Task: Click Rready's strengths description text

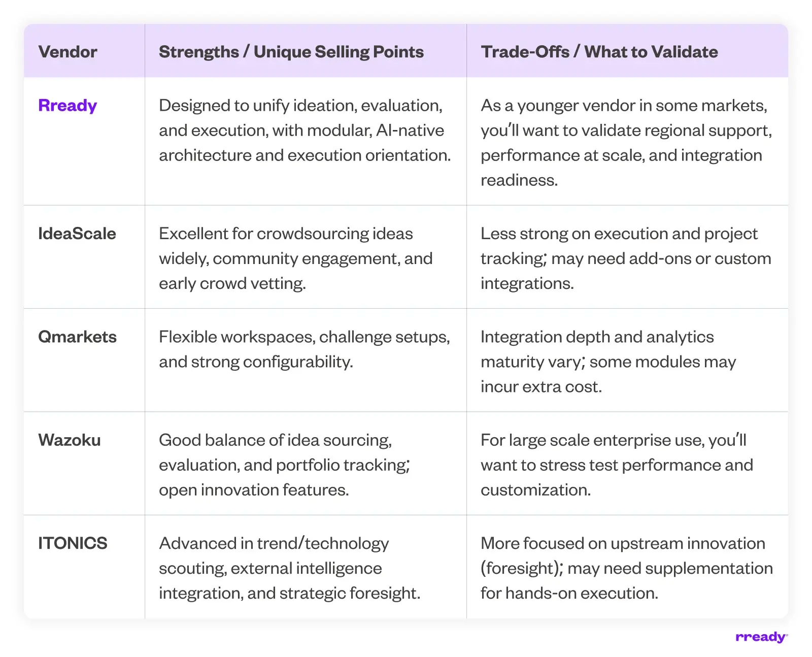Action: 304,130
